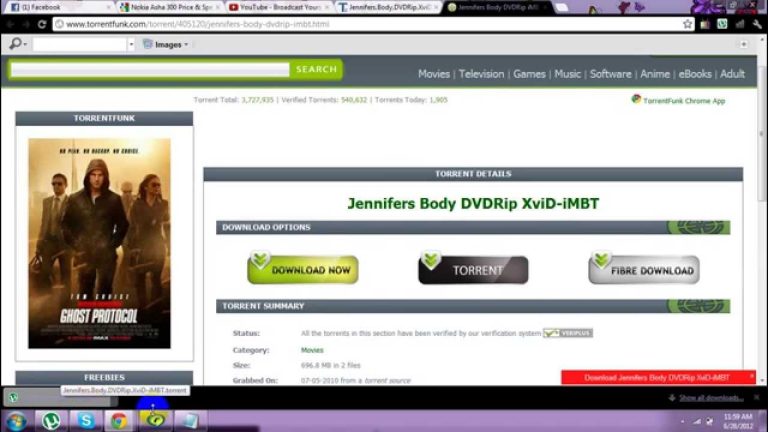
Task: Click the network icon in the system tray
Action: click(x=697, y=421)
